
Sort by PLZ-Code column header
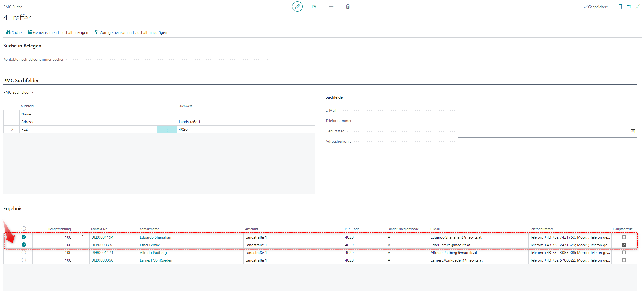point(352,229)
